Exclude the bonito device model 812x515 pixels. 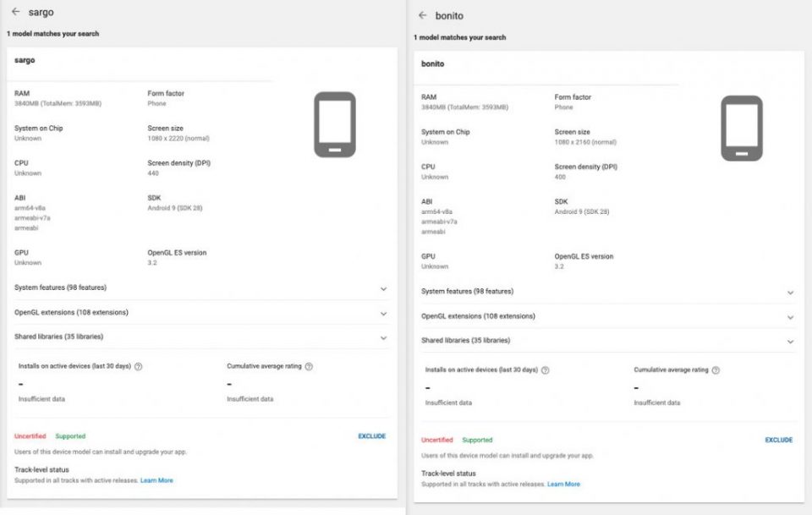[778, 441]
